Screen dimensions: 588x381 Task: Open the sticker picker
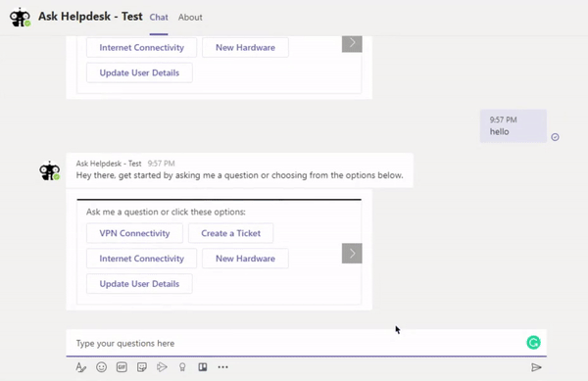pyautogui.click(x=142, y=367)
